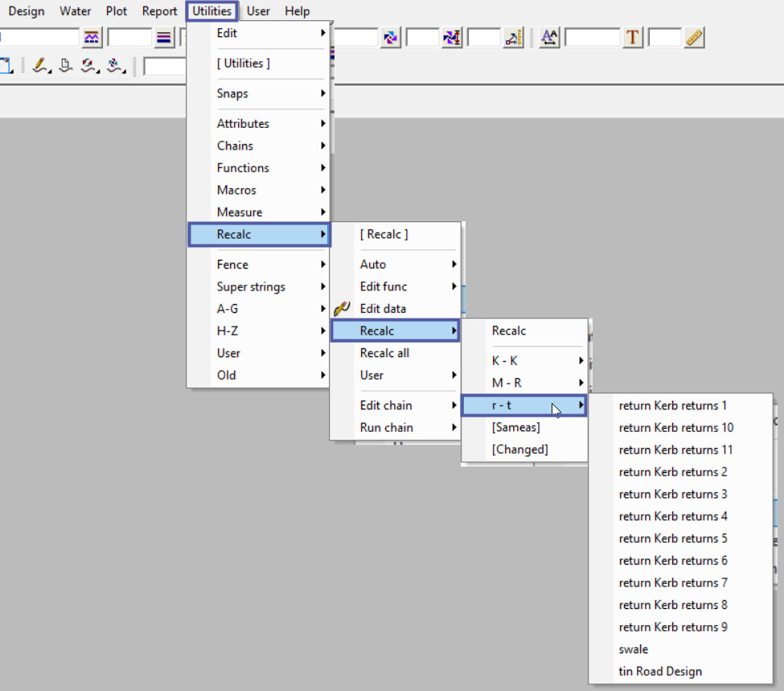Open the Help menu
The height and width of the screenshot is (691, 784).
(297, 11)
